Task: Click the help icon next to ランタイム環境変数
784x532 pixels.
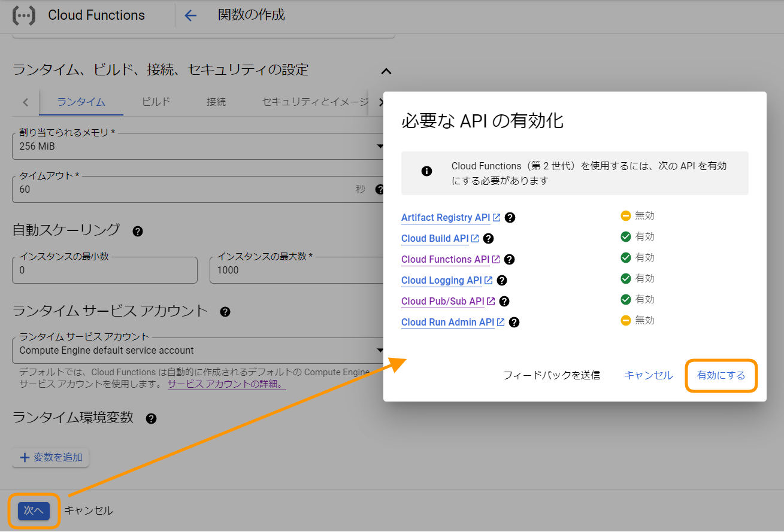Action: 151,418
